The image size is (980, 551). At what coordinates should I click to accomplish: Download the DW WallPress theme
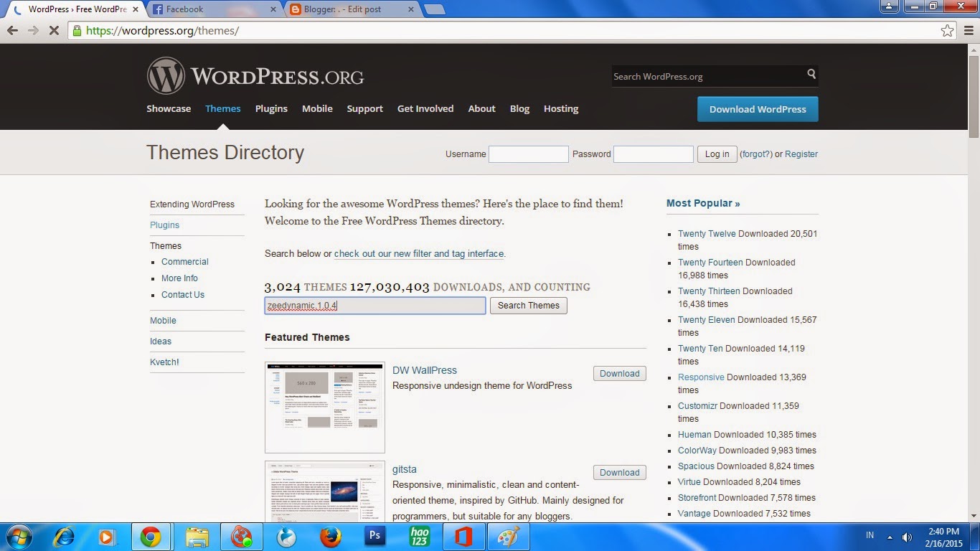pos(620,374)
